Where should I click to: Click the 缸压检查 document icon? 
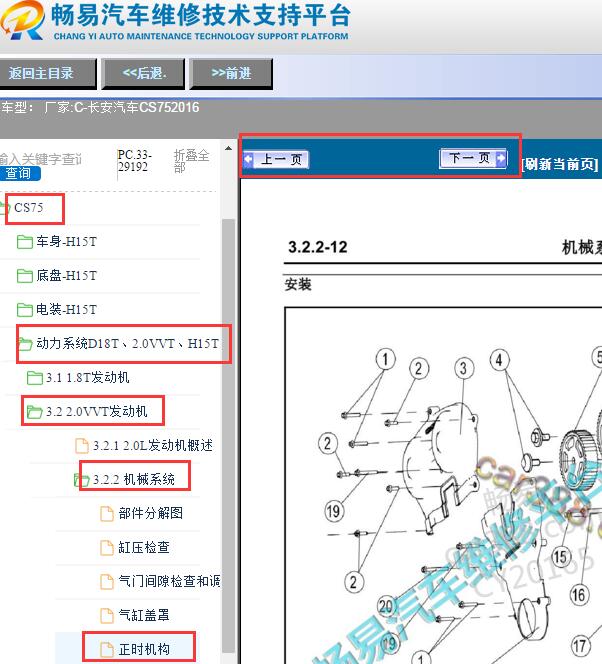point(107,547)
